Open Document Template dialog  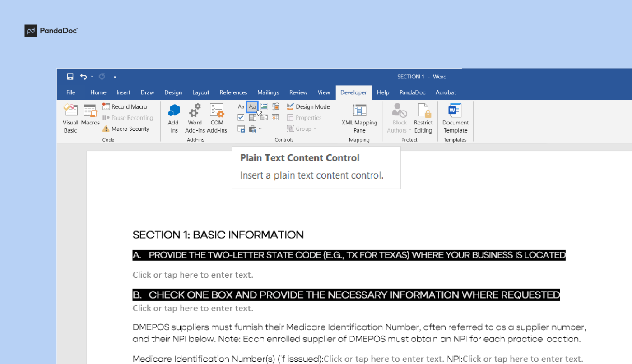455,118
